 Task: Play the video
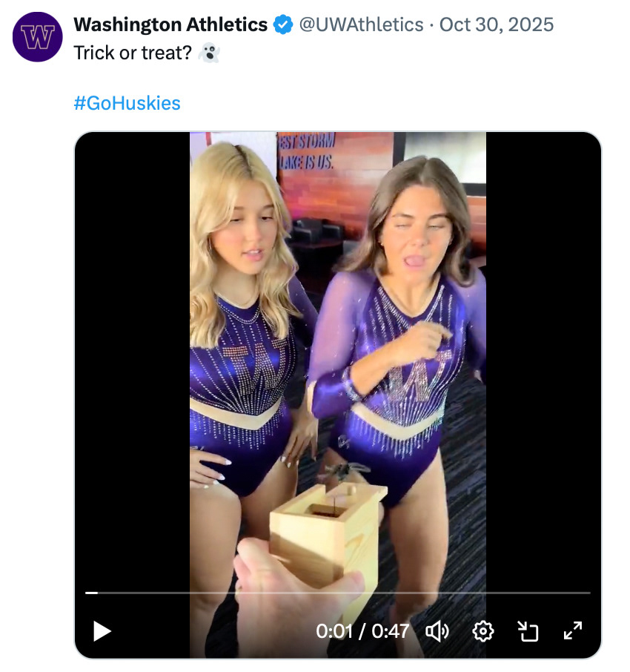coord(102,631)
